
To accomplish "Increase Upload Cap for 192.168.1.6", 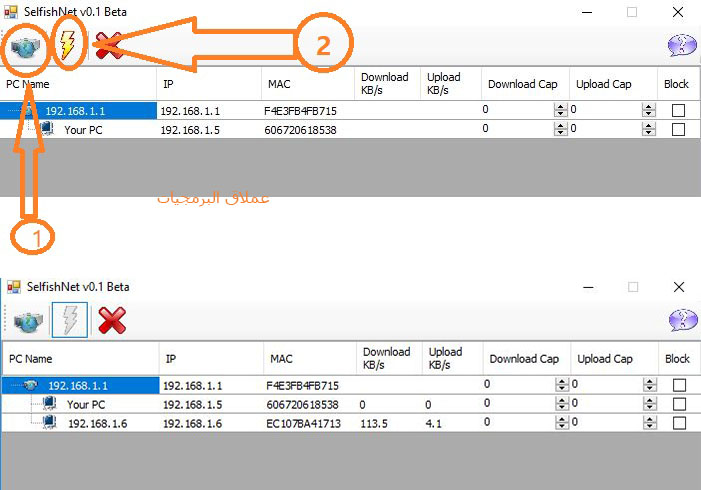I will [x=650, y=419].
